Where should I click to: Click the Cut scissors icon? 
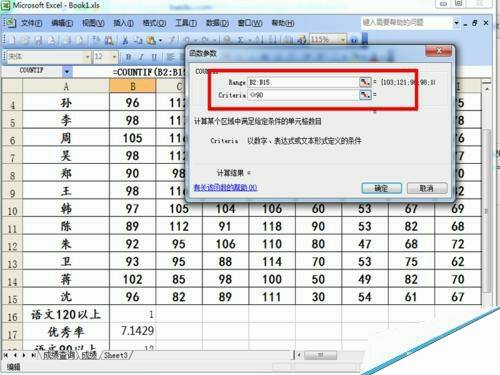coord(125,40)
